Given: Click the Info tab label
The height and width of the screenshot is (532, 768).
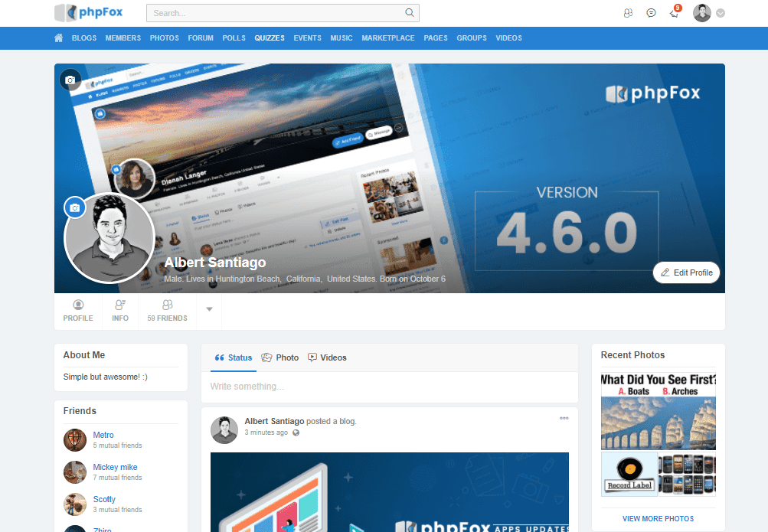Looking at the screenshot, I should click(120, 318).
